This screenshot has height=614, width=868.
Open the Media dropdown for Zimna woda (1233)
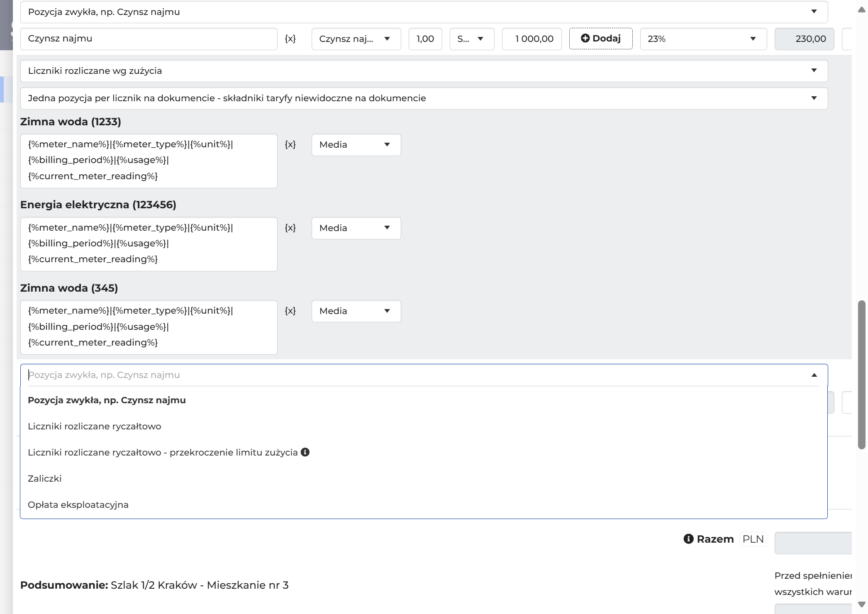coord(356,145)
